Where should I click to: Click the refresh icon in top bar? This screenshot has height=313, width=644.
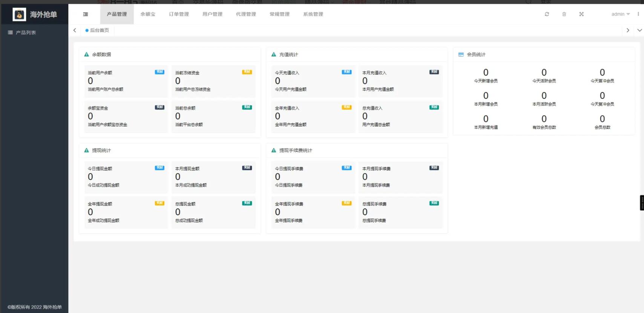coord(547,14)
